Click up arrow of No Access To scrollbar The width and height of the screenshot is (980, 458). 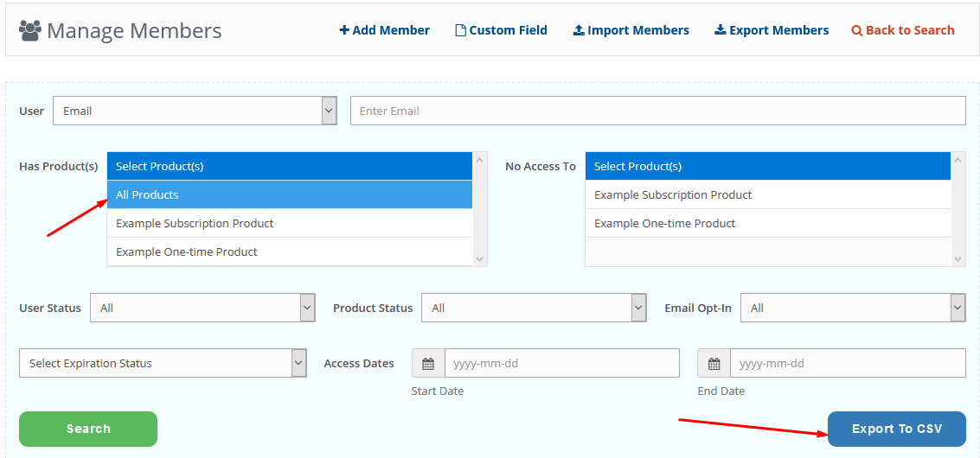(958, 159)
